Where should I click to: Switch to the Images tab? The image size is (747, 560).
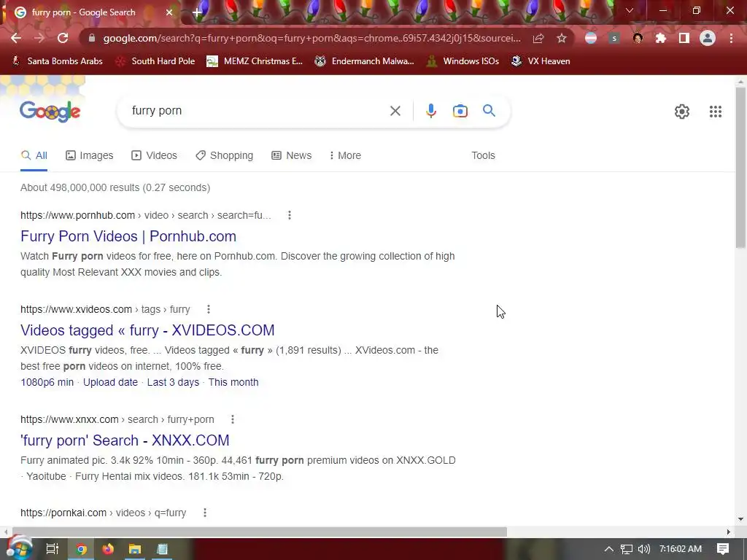(x=90, y=155)
